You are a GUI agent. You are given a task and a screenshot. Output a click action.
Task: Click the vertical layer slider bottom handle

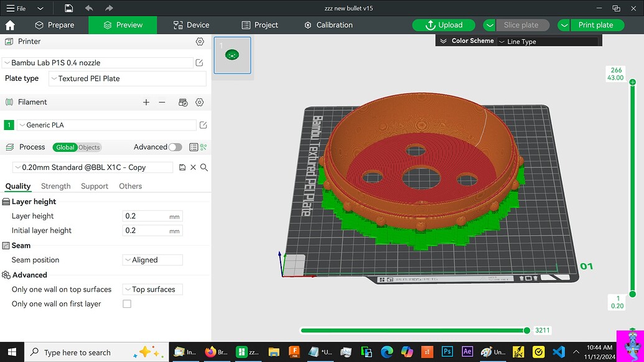click(x=633, y=294)
